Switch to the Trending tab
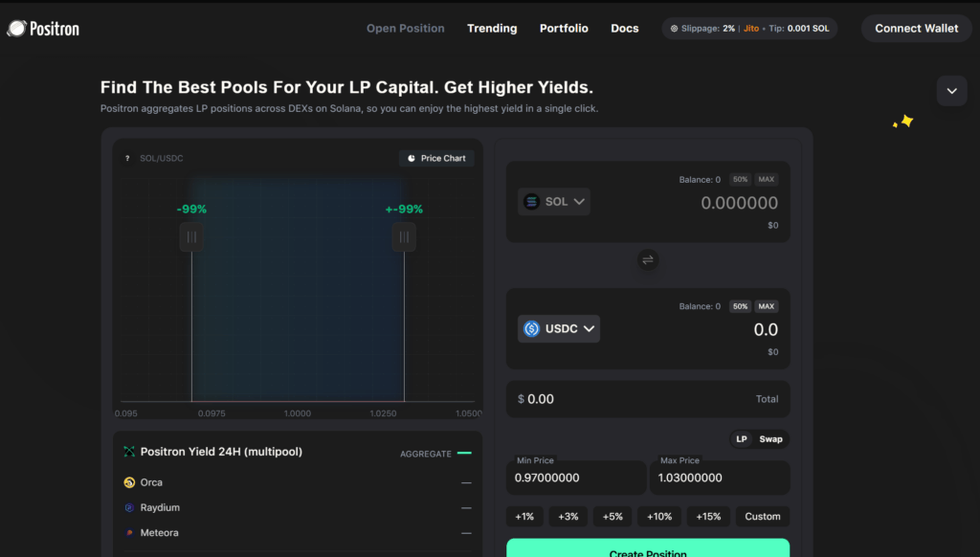The height and width of the screenshot is (557, 980). point(492,28)
